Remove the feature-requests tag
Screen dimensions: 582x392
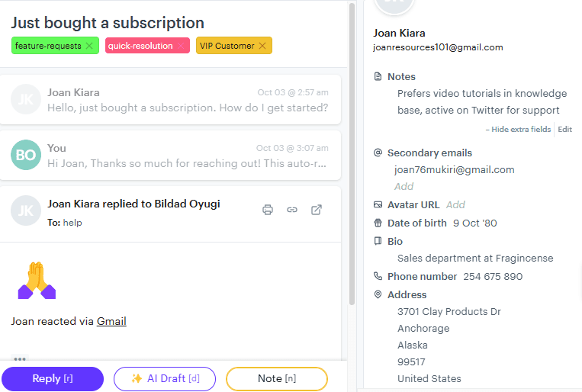click(x=89, y=46)
